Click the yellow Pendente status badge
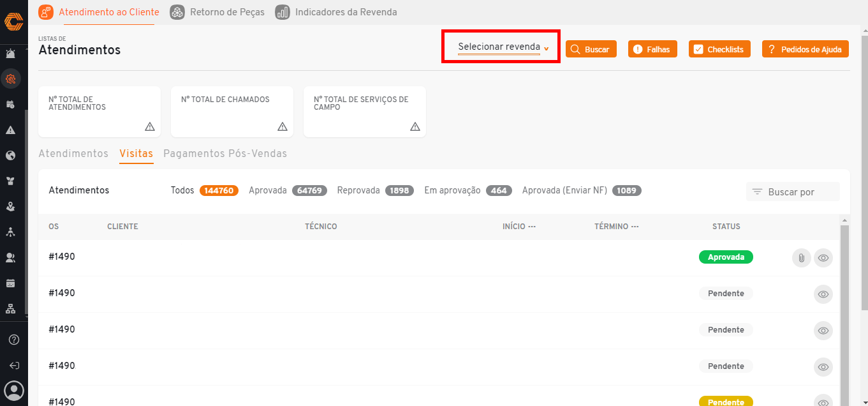 [x=726, y=402]
